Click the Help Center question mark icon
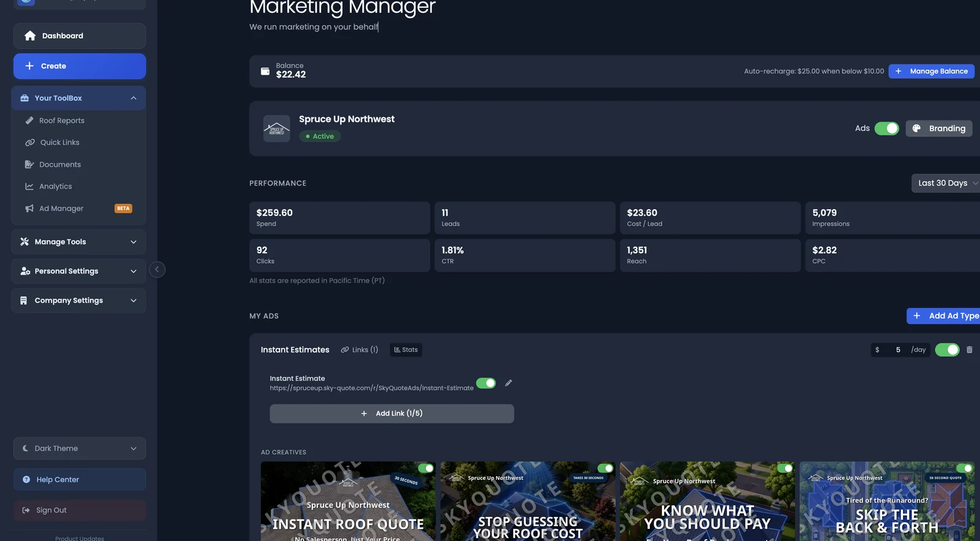This screenshot has width=980, height=541. (x=26, y=480)
